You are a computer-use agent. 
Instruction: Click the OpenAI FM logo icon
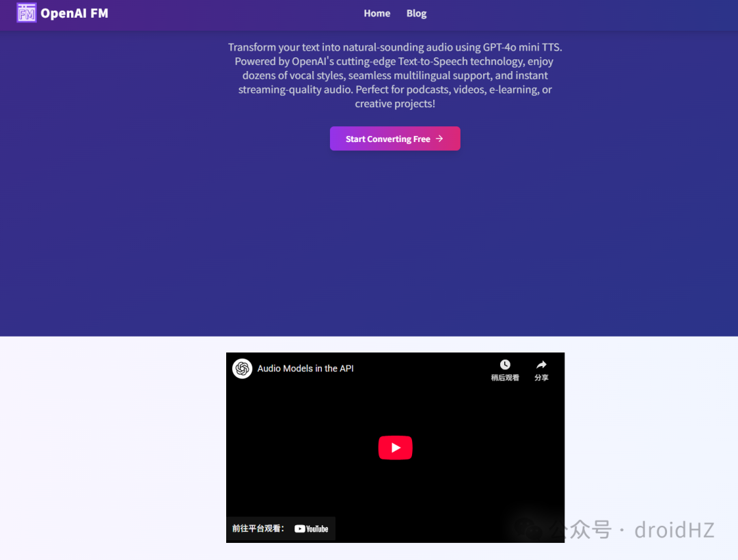coord(27,13)
